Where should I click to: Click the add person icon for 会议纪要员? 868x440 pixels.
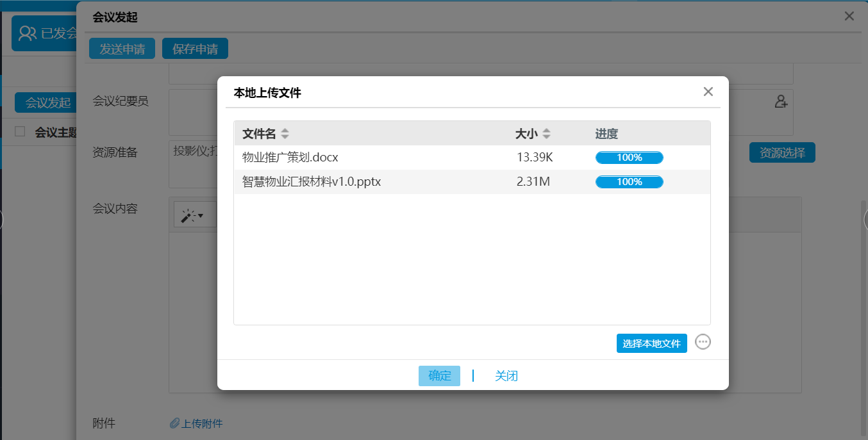781,101
